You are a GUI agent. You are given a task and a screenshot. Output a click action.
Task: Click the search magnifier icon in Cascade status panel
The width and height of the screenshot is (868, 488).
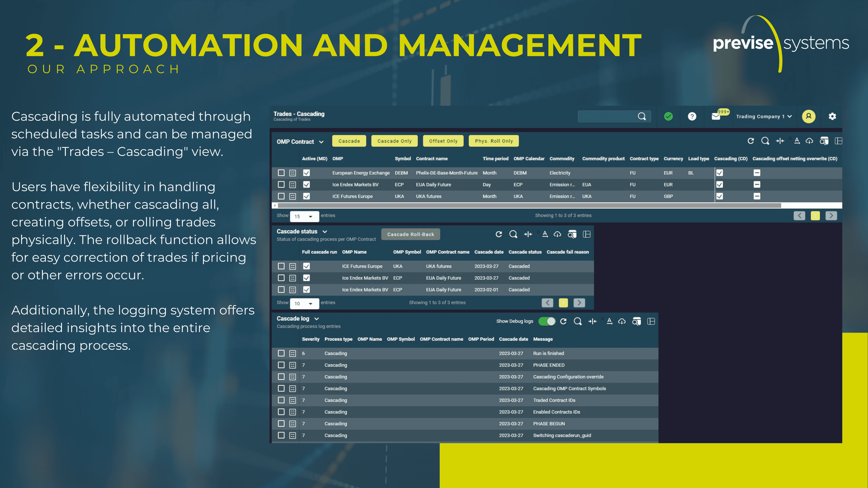[x=513, y=235]
